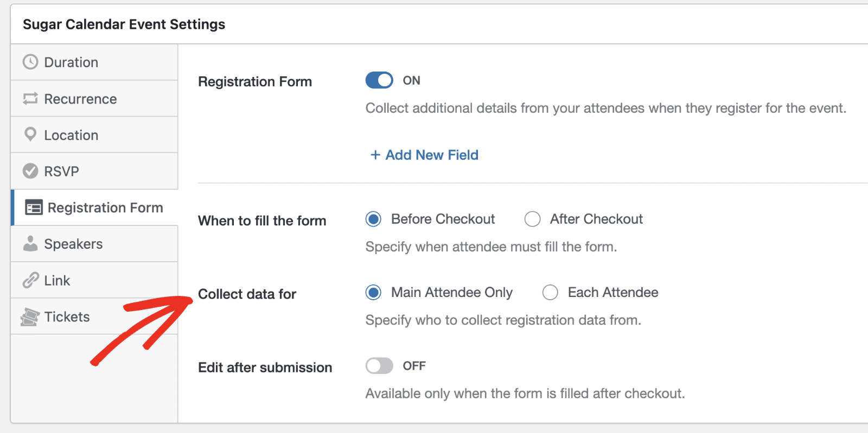Enable the Edit after submission toggle
Screen dimensions: 868x433
coord(379,366)
